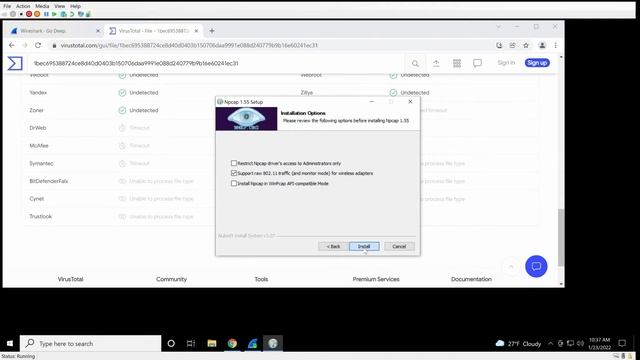Open the File menu of the VM window
Image resolution: width=640 pixels, height=360 pixels.
coord(7,6)
